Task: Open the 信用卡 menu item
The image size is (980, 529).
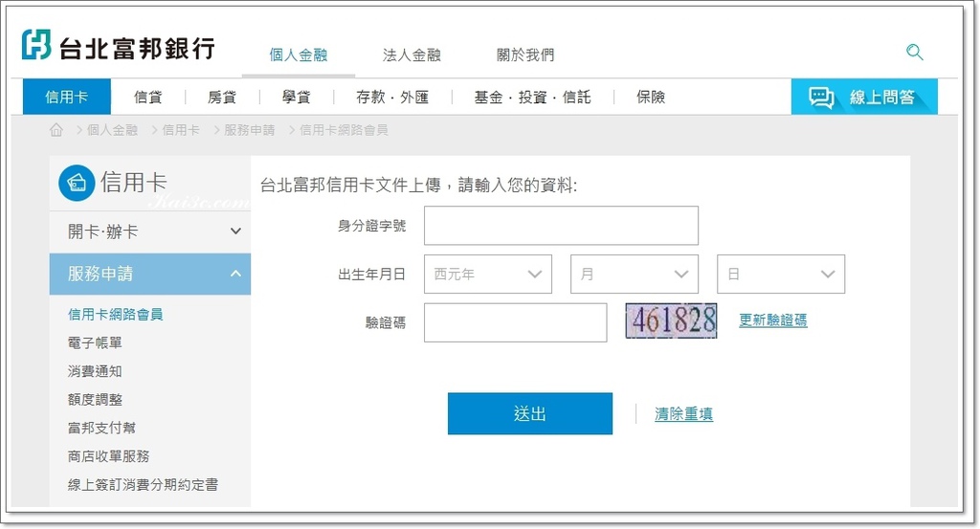Action: tap(67, 97)
